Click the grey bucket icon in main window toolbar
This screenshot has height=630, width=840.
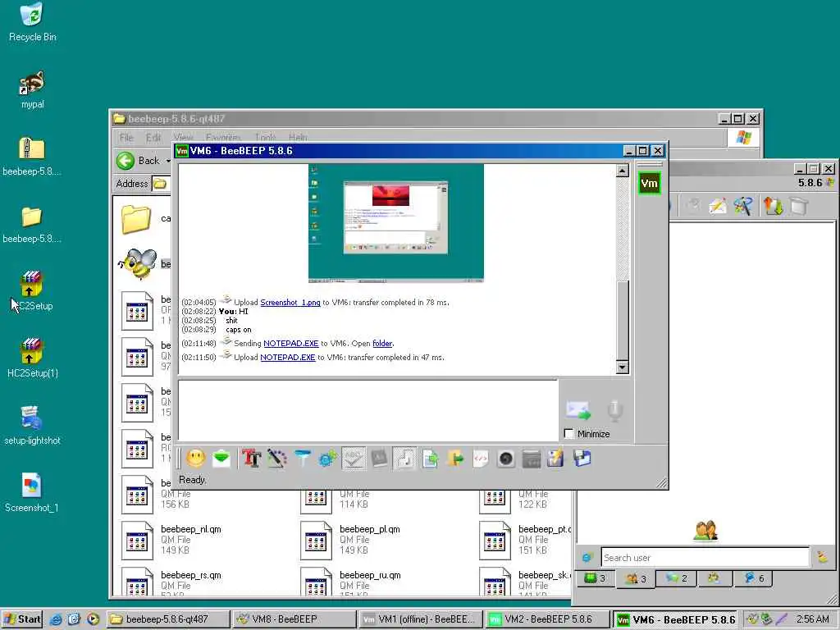(x=798, y=206)
